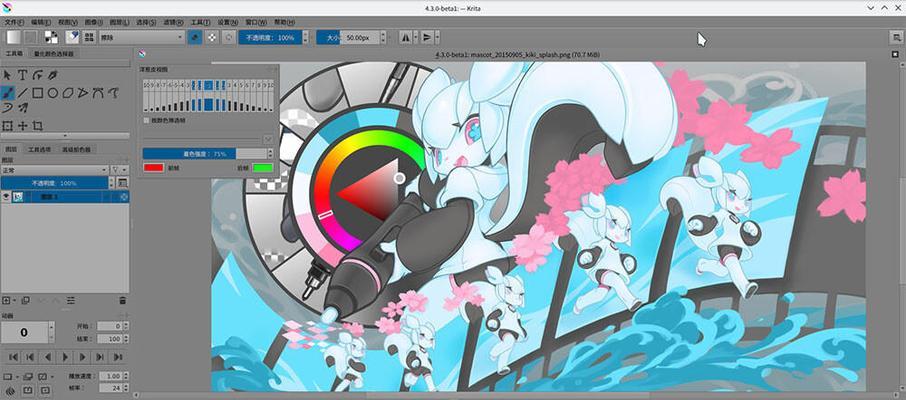Toggle eraser mode in toolbar
The height and width of the screenshot is (400, 906).
click(x=195, y=37)
